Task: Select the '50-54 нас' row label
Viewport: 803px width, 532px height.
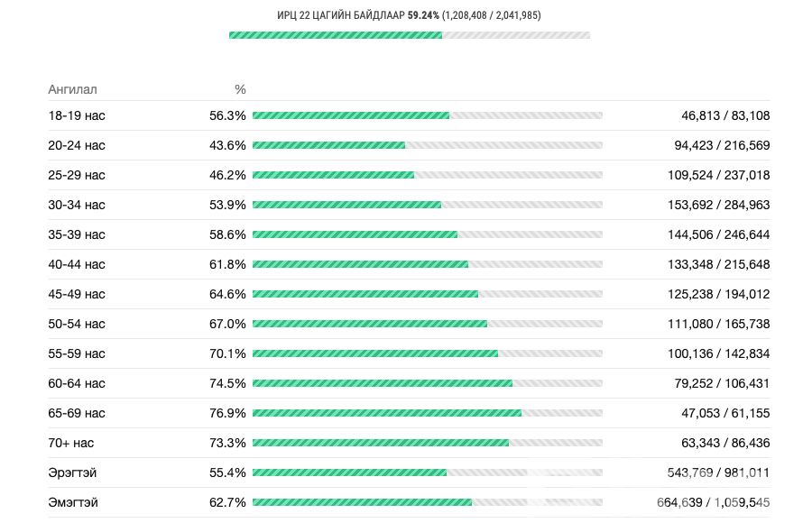Action: (77, 324)
